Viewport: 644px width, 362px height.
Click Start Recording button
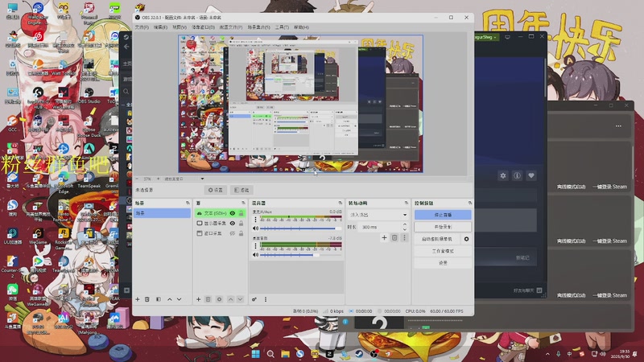443,227
